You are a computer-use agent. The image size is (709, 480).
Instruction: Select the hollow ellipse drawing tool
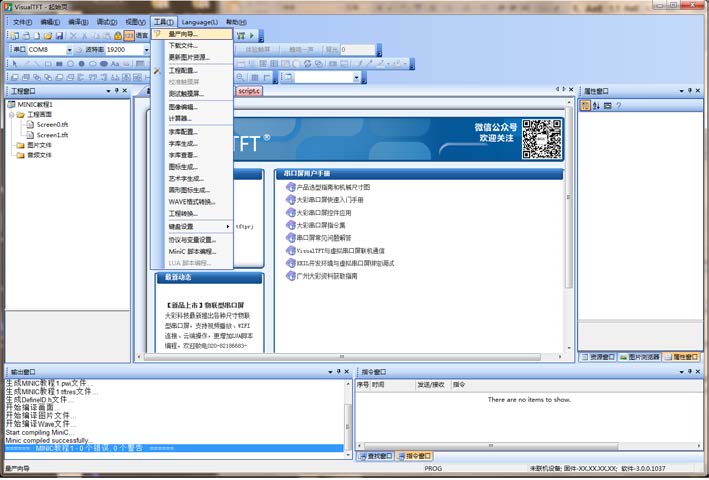pos(93,64)
